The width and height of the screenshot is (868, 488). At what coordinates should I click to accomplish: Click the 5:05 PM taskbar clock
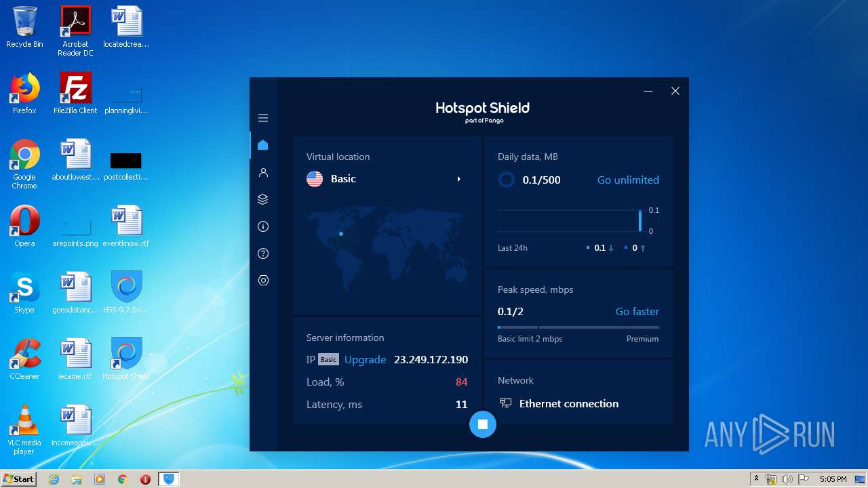[x=833, y=479]
